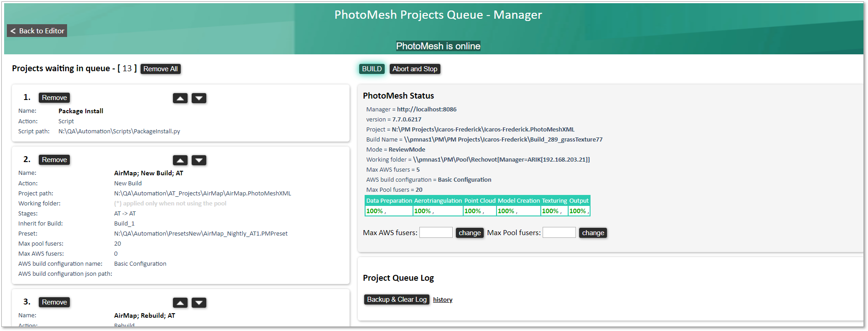This screenshot has width=868, height=331.
Task: Click the Project Queue Log heading
Action: (398, 278)
